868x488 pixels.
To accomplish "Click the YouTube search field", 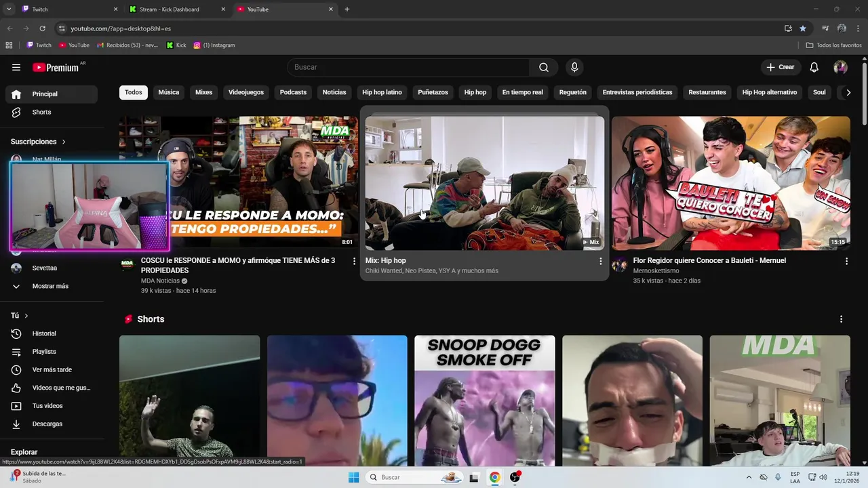I will (410, 67).
